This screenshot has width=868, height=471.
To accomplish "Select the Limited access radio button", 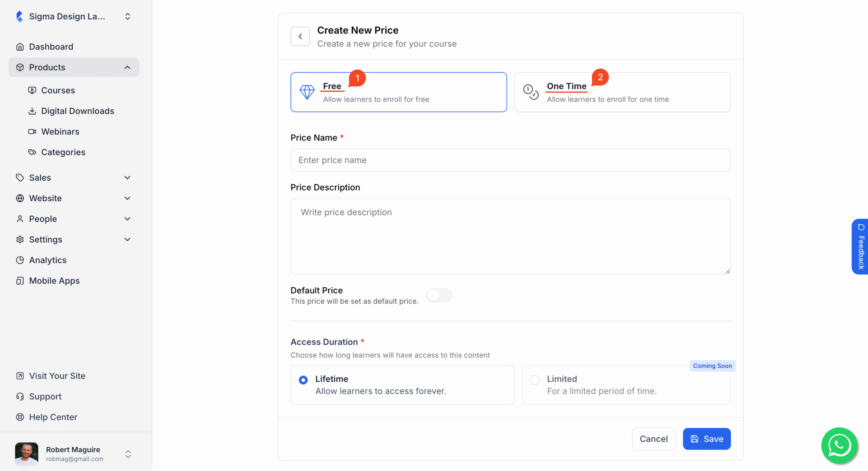I will pyautogui.click(x=535, y=380).
